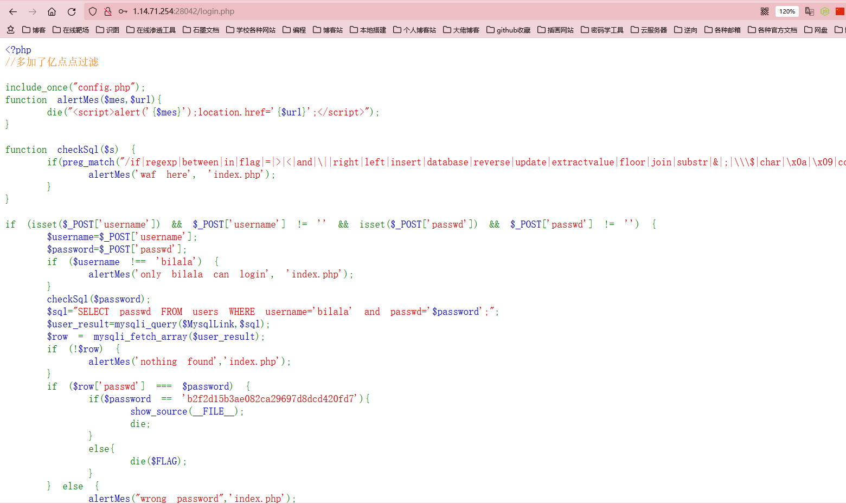
Task: Click the $row['passwd'] === $password line
Action: coord(149,386)
